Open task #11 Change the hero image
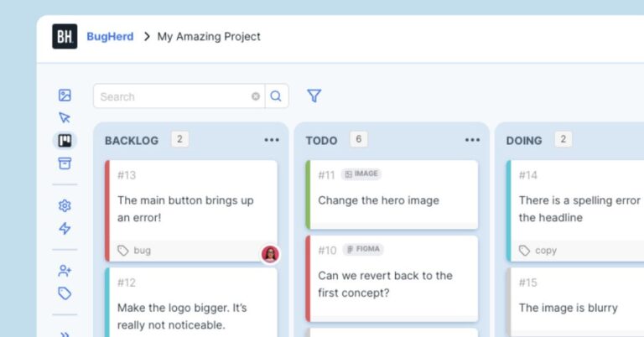The image size is (644, 337). [x=392, y=194]
